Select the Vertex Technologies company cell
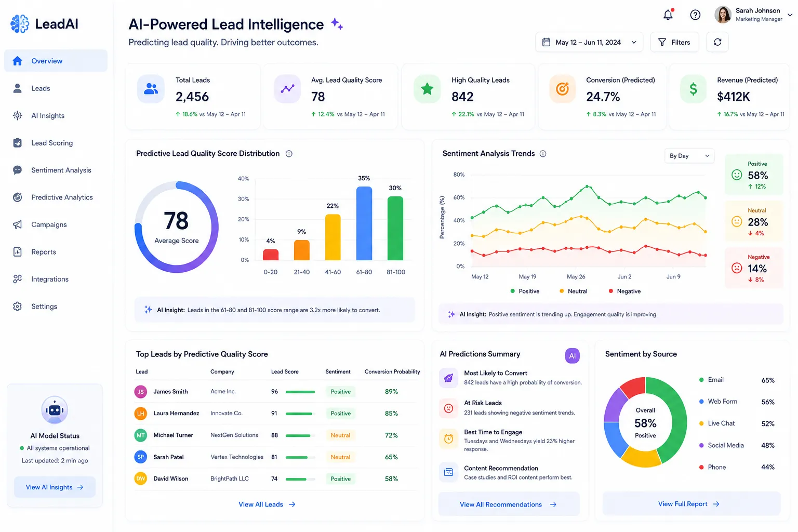798x532 pixels. point(237,457)
